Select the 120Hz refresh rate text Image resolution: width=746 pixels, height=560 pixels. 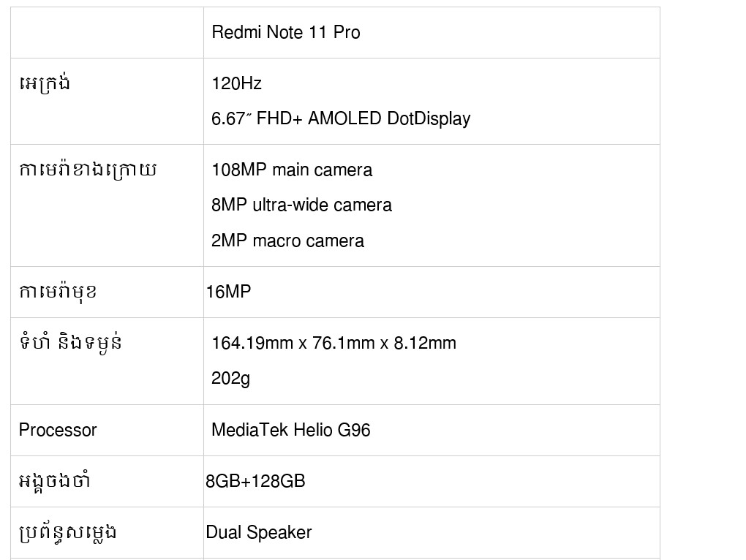236,83
